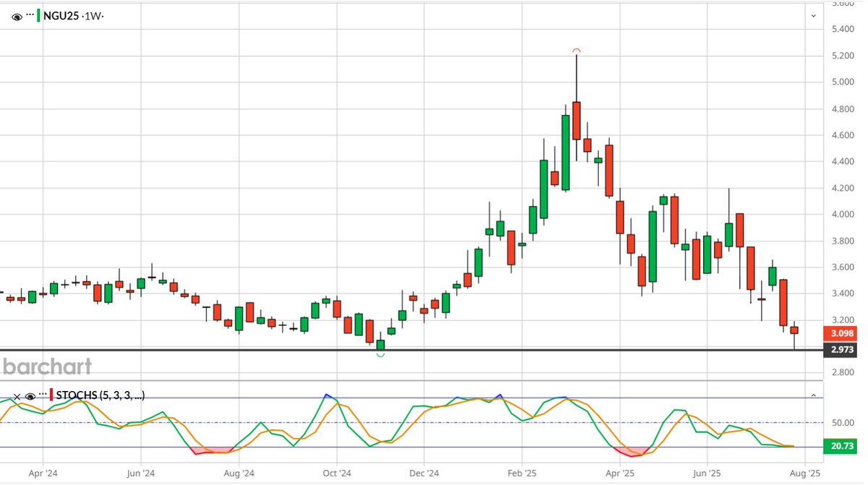
Task: Click the red indicator color bar beside STOCHS
Action: tap(51, 395)
